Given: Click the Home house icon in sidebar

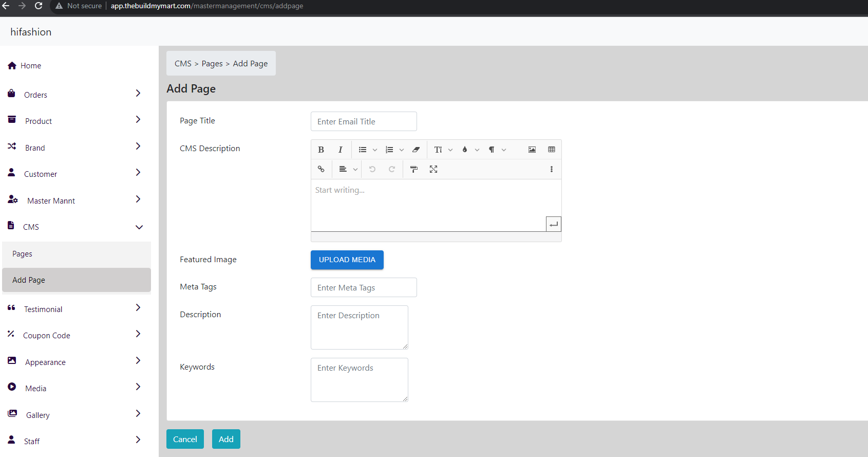Looking at the screenshot, I should click(12, 66).
